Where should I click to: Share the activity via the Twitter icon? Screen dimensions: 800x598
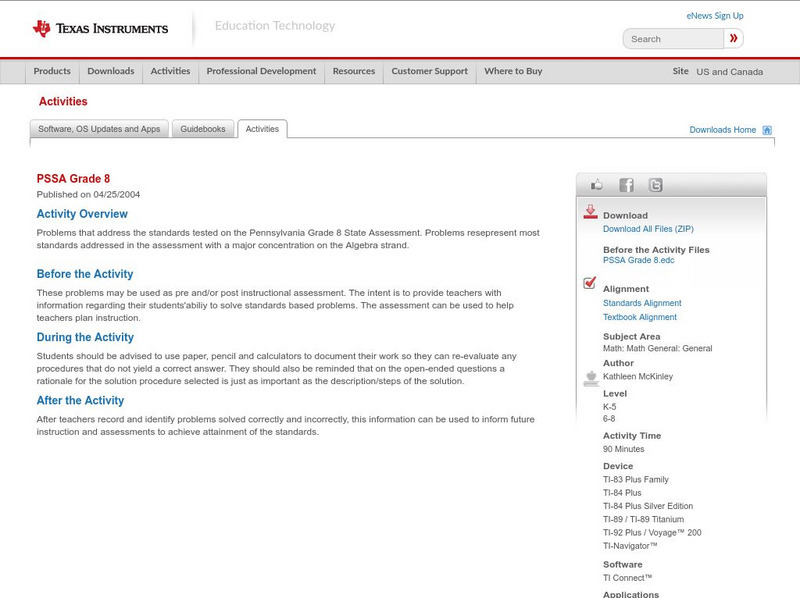tap(656, 185)
